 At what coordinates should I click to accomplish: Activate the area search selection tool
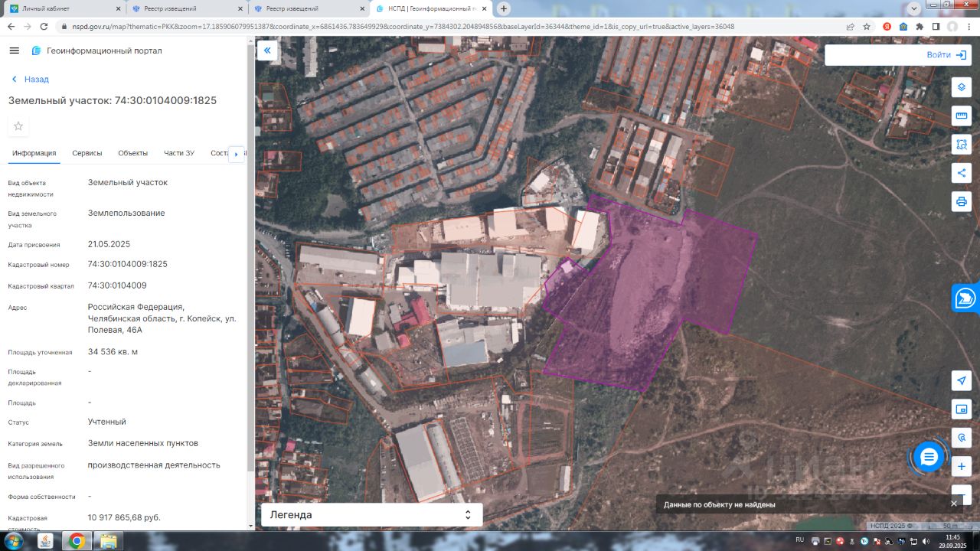tap(962, 144)
